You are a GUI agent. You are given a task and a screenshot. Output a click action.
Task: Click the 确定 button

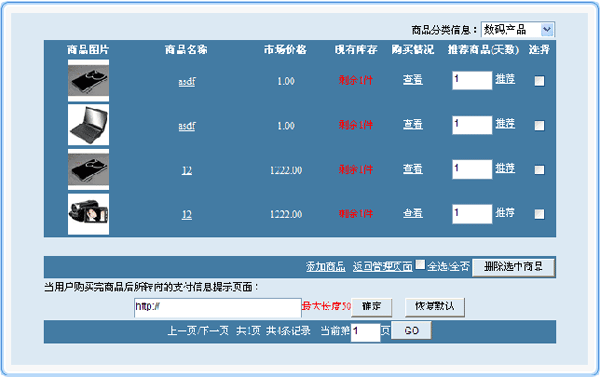pos(372,307)
